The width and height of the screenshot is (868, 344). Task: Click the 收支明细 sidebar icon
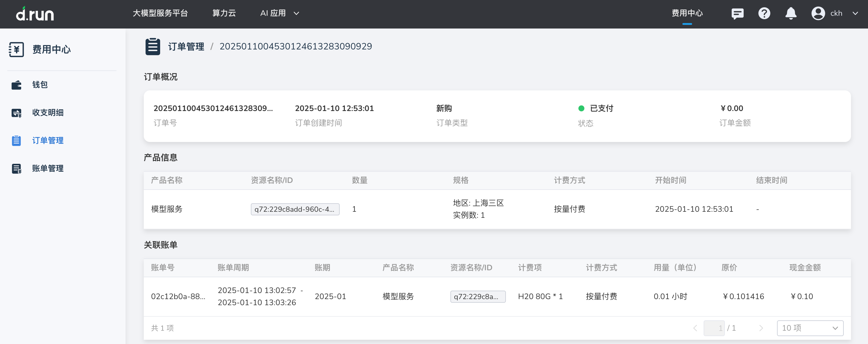[16, 113]
